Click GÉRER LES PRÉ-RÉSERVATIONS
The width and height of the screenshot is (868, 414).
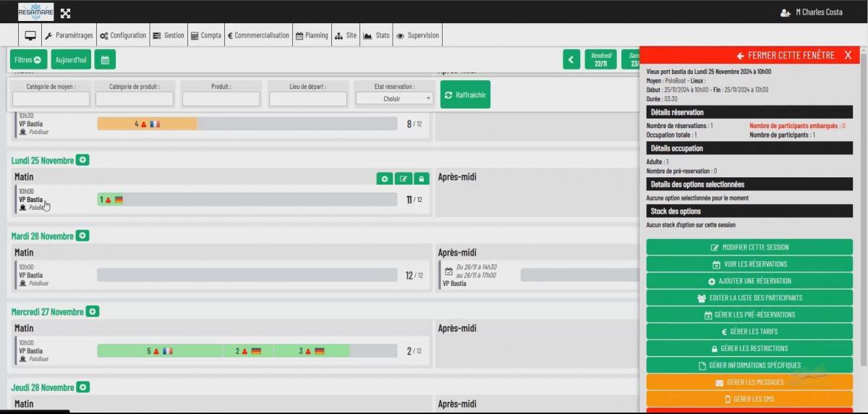749,315
